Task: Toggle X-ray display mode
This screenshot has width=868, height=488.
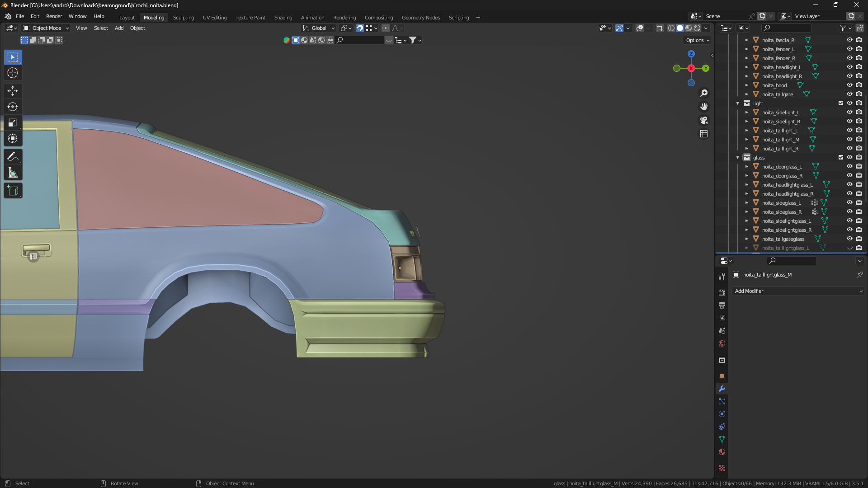Action: click(x=660, y=28)
